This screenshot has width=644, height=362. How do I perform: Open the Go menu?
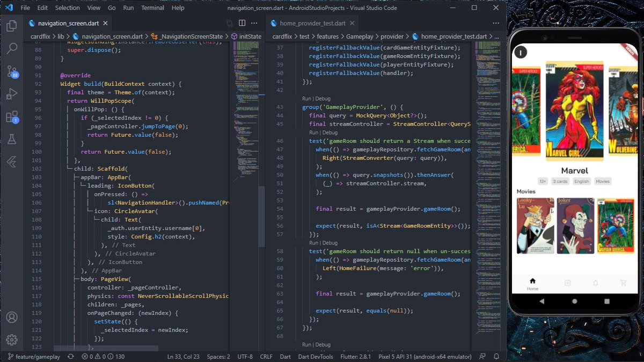[112, 8]
